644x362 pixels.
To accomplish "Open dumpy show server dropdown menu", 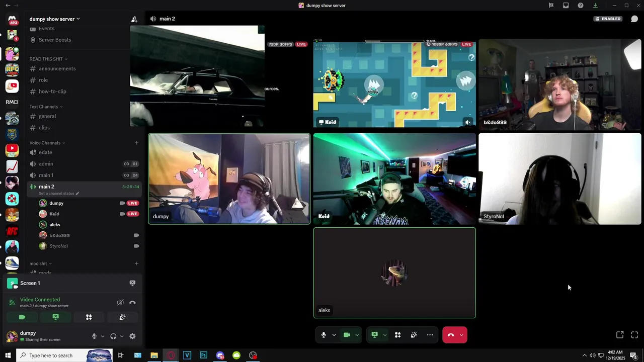I will 55,19.
